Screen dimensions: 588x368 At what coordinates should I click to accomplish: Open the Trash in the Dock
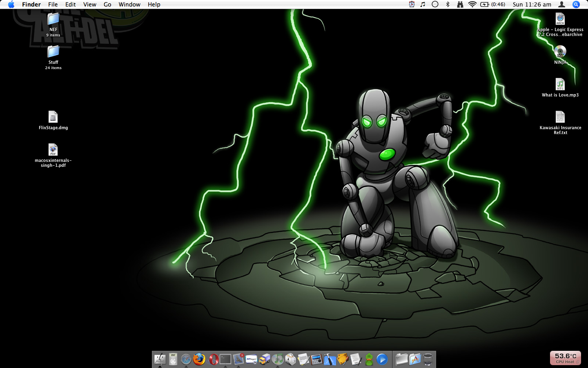pos(428,359)
